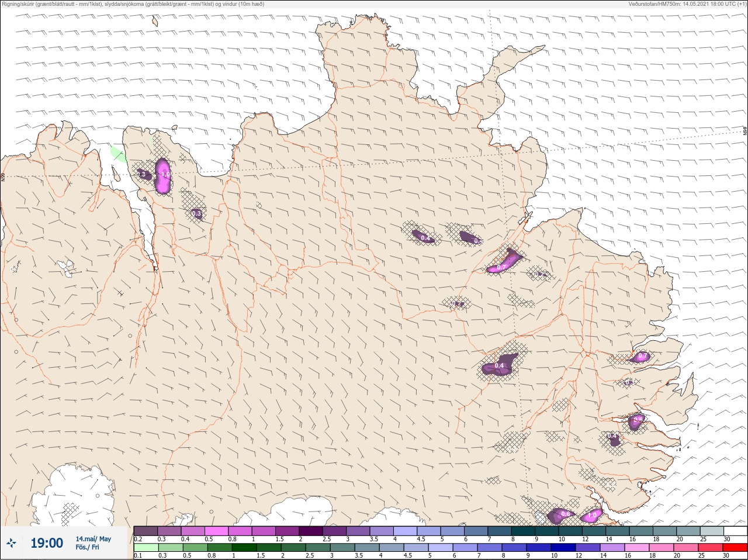
Task: Select the 2 swatch in lower legend row
Action: [293, 548]
